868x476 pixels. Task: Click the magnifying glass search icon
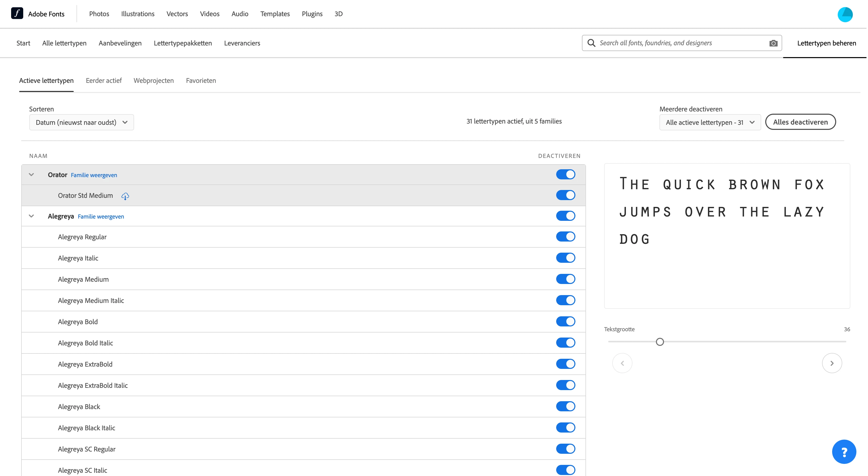(x=591, y=43)
